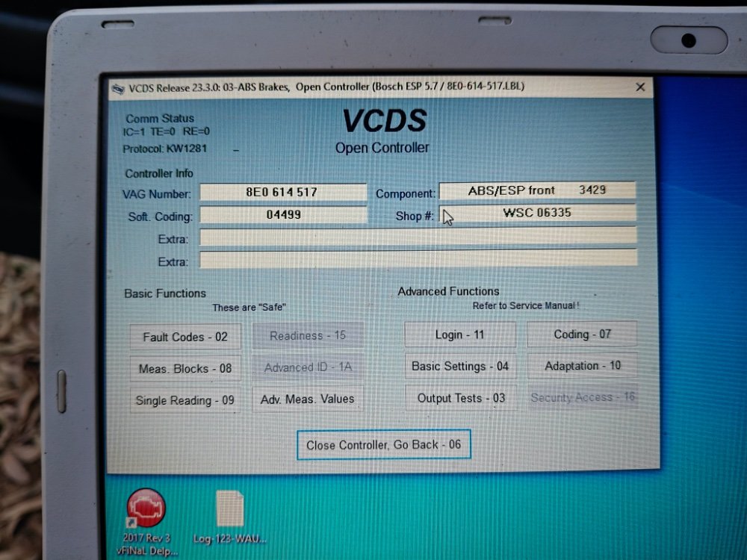Click the greyed-out Readiness - 15 button
Screen dimensions: 747x560
(308, 336)
